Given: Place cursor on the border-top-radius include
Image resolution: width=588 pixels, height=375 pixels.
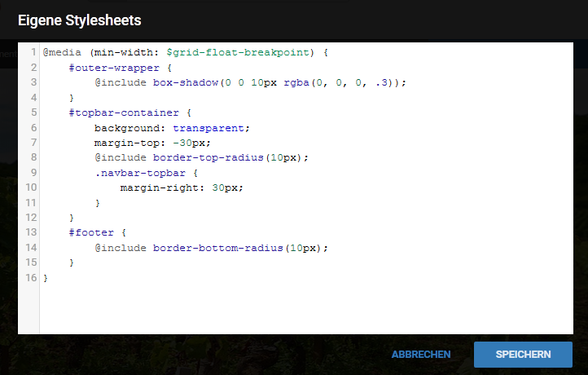Looking at the screenshot, I should (x=212, y=157).
